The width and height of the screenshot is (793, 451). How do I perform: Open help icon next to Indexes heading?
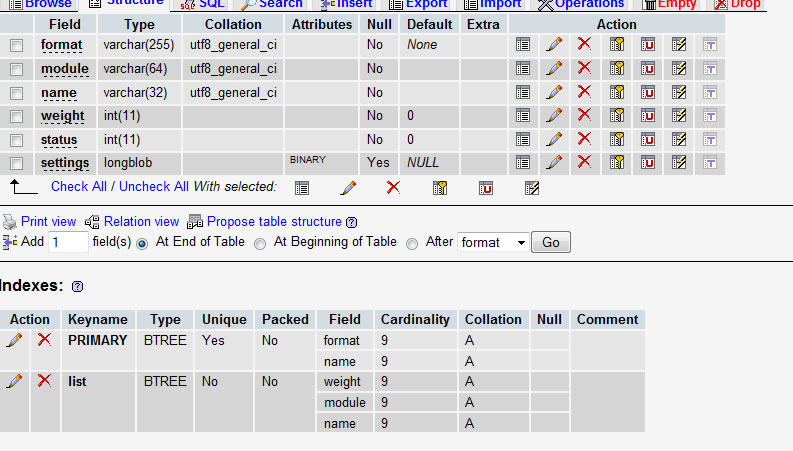pyautogui.click(x=78, y=287)
